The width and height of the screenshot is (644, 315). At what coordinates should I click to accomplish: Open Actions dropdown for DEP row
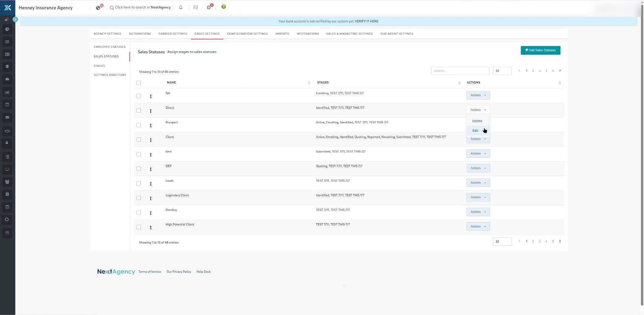click(x=478, y=168)
